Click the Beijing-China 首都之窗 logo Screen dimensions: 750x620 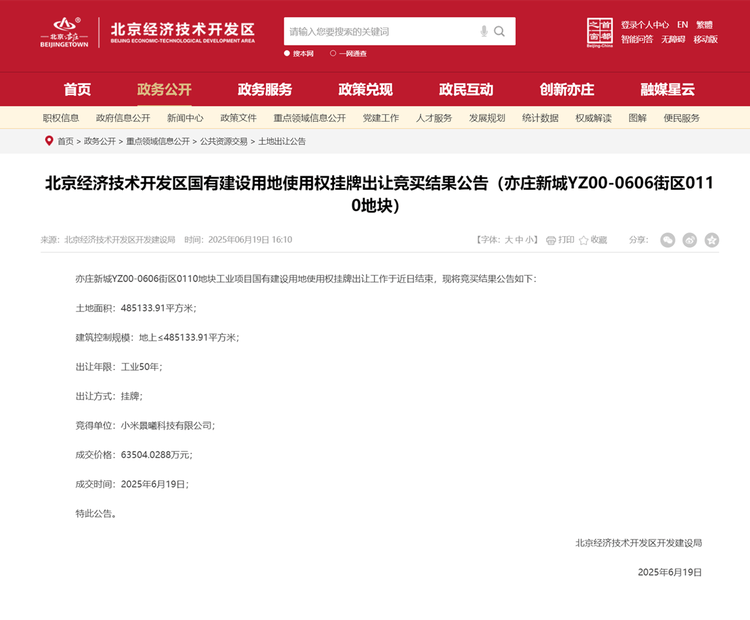(598, 32)
